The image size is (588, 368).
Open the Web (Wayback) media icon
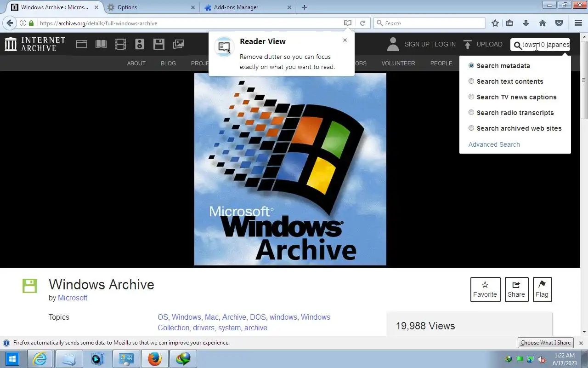[x=82, y=45]
